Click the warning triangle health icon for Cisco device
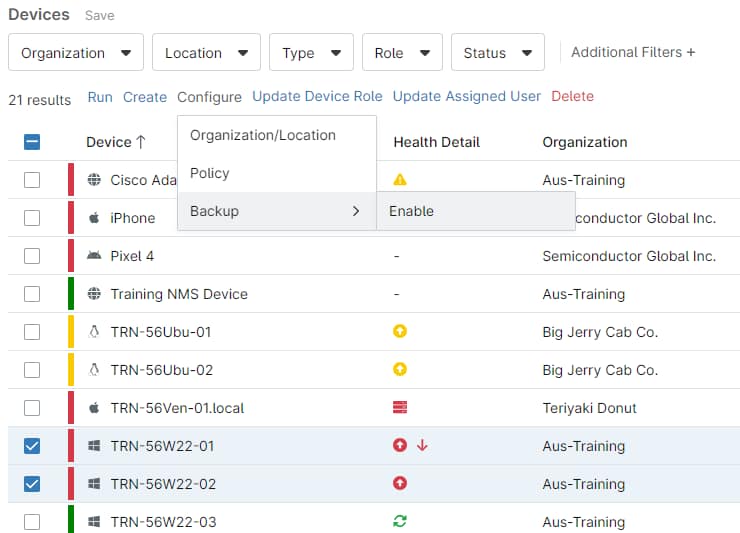This screenshot has height=533, width=740. coord(400,180)
